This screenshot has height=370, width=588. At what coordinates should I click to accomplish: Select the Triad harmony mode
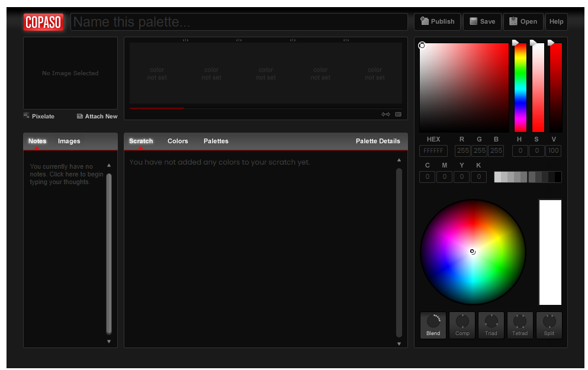click(x=491, y=326)
